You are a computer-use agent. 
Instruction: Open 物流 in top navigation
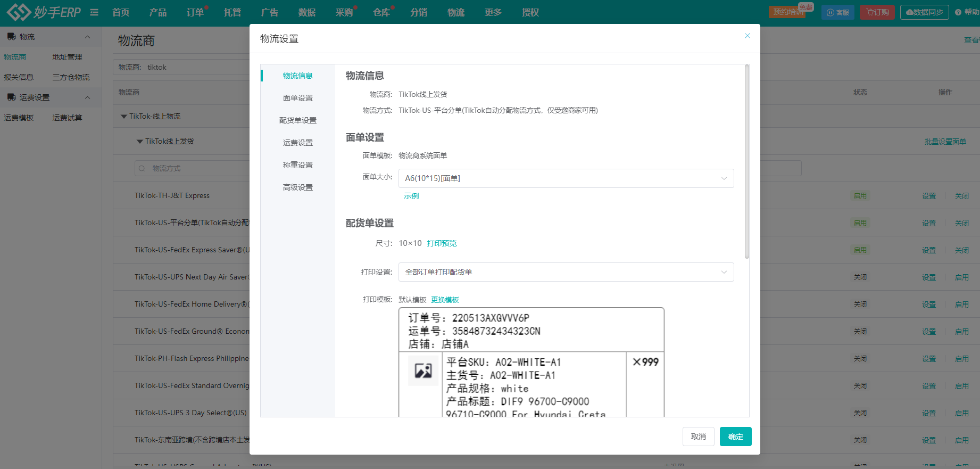(x=456, y=12)
